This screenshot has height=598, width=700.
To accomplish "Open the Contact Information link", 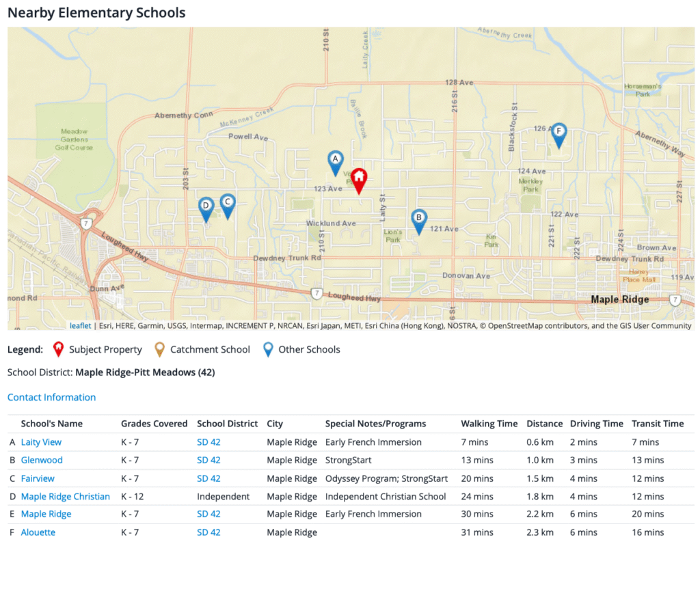I will [51, 397].
